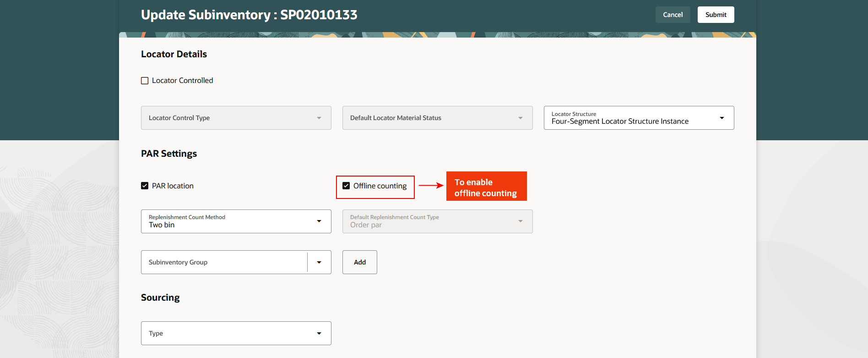868x358 pixels.
Task: Expand Default Locator Material Status dropdown
Action: click(430, 118)
